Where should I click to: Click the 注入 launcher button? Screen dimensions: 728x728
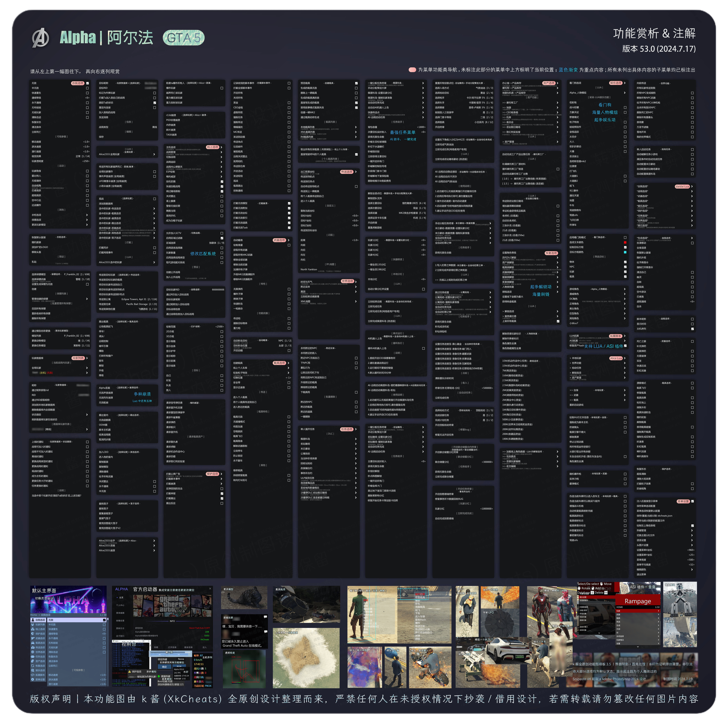(204, 647)
